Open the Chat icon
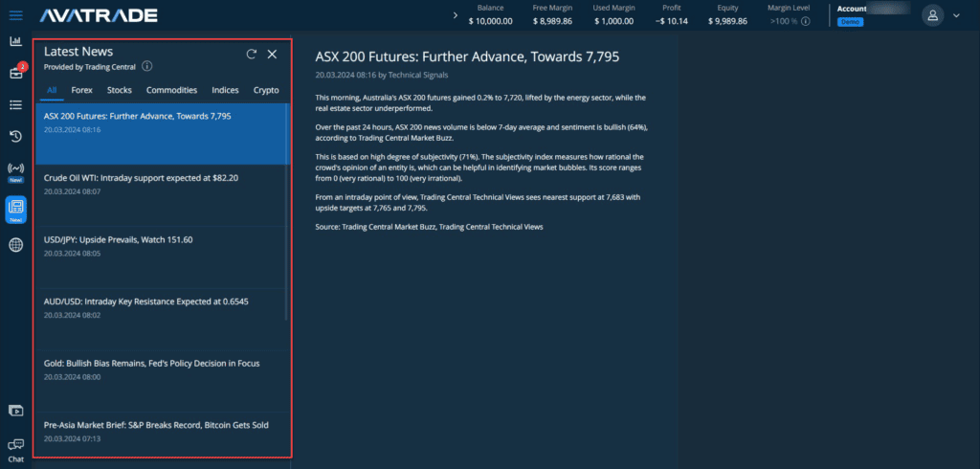Screen dimensions: 980x469 coord(15,450)
